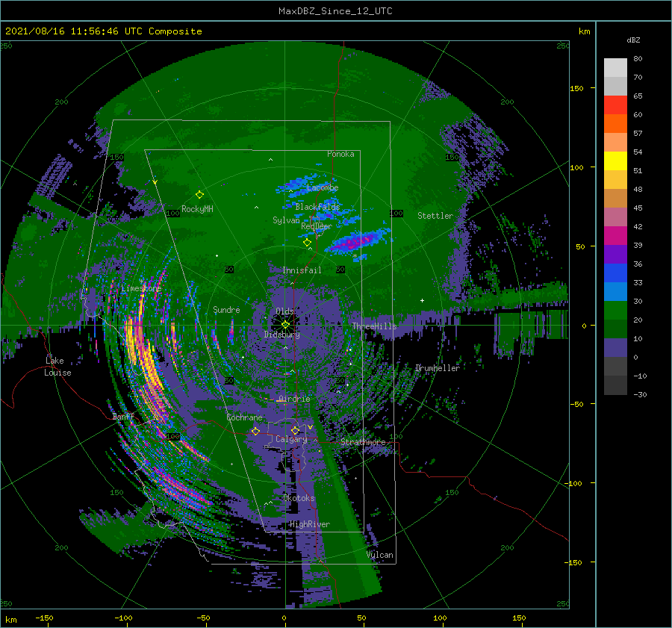
Task: Select the purple 39 dBZ legend swatch
Action: click(615, 254)
